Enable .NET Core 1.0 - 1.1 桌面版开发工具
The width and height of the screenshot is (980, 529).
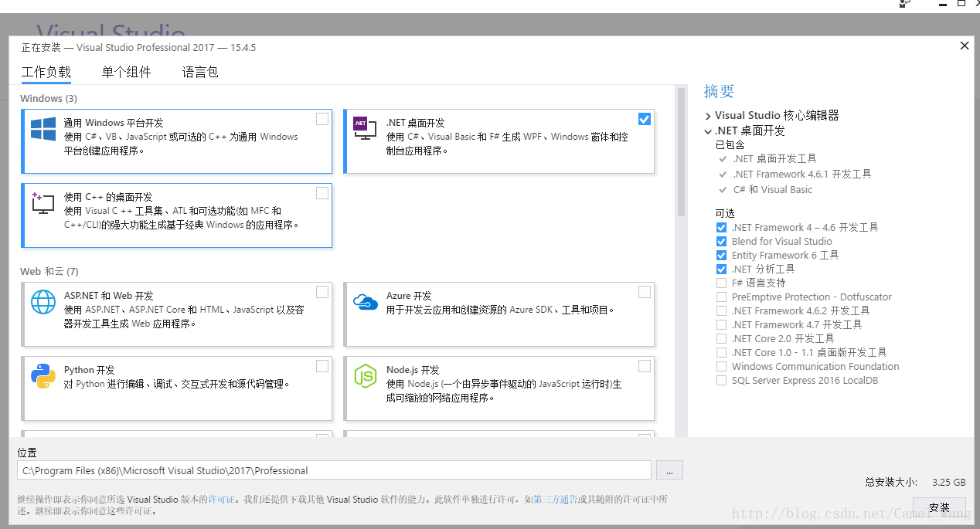[721, 353]
